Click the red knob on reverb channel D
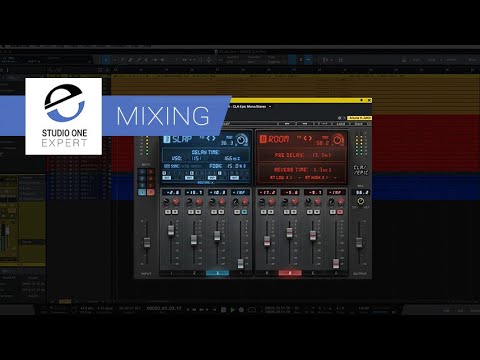This screenshot has height=360, width=480. point(341,202)
